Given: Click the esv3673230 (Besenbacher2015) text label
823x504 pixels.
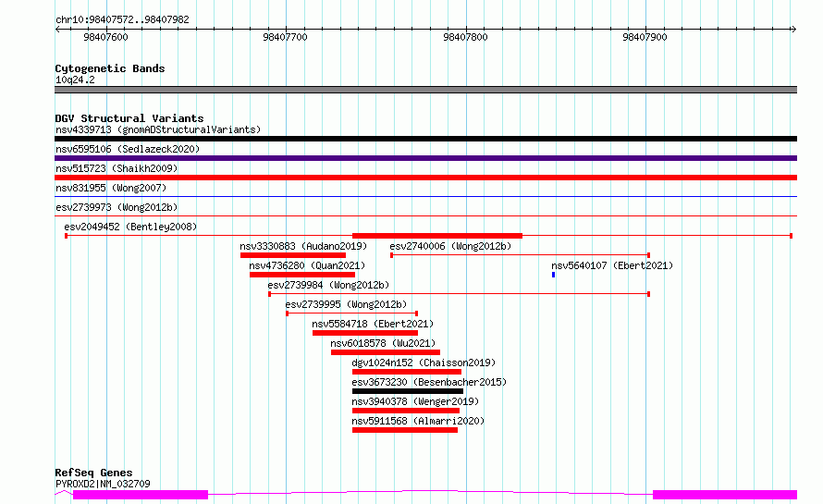Looking at the screenshot, I should coord(429,382).
